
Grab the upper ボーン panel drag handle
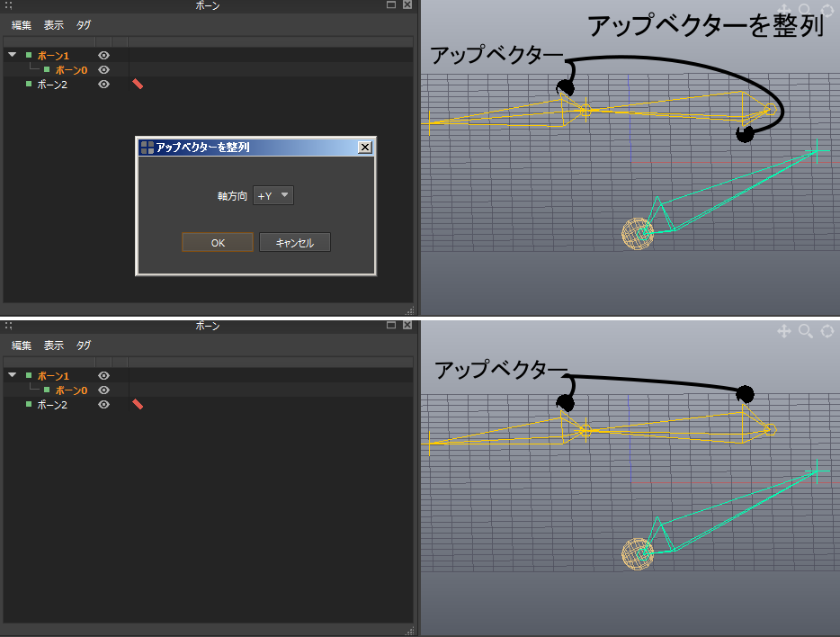pos(8,5)
